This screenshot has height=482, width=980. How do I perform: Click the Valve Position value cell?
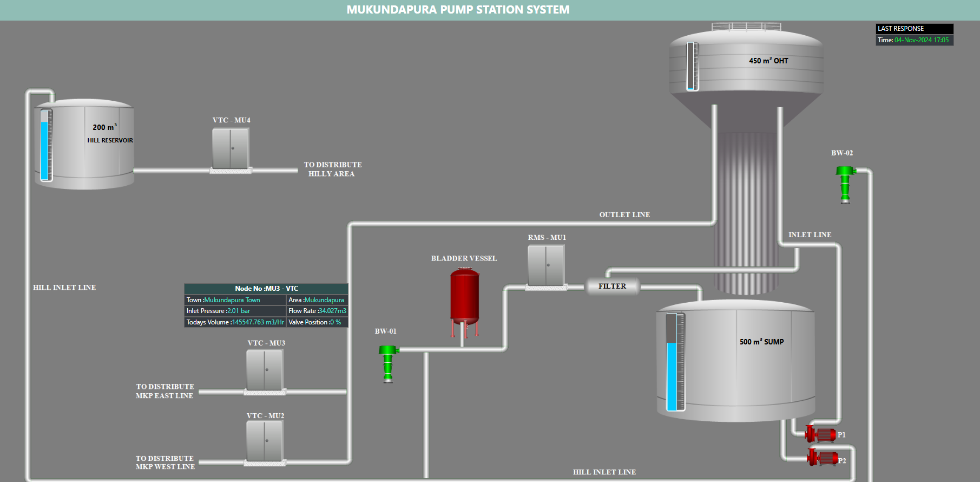tap(317, 322)
